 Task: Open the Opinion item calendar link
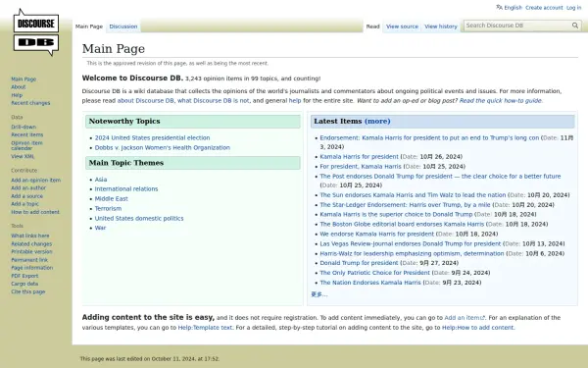point(26,145)
